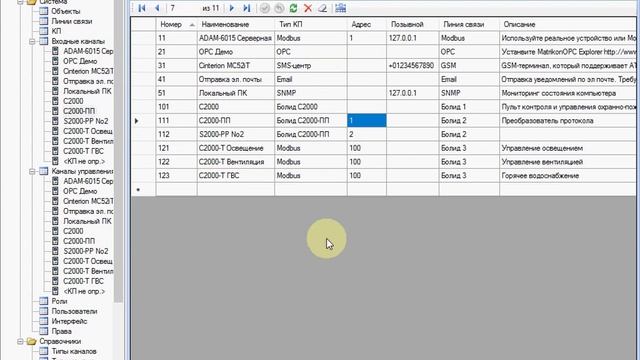640x360 pixels.
Task: Click 'Управление освещением' description cell
Action: (569, 148)
